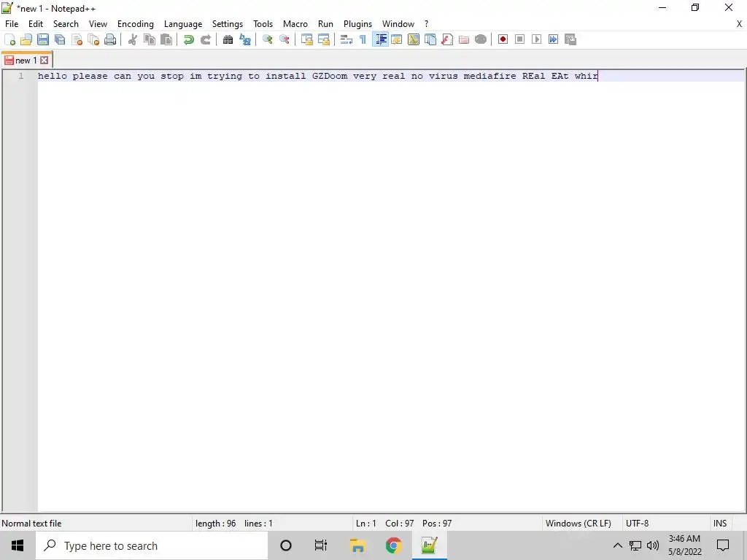Click the Stop Recording macro icon
The width and height of the screenshot is (747, 560).
click(519, 39)
